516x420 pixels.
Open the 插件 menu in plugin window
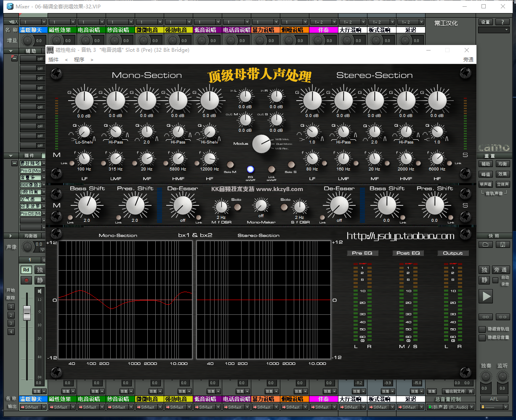coord(53,60)
